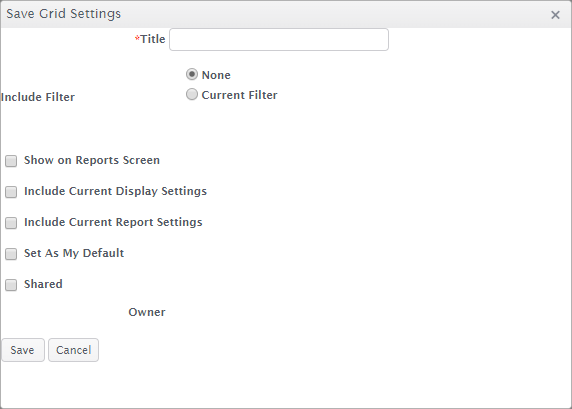The image size is (572, 409).
Task: Close the Save Grid Settings dialog
Action: [555, 15]
